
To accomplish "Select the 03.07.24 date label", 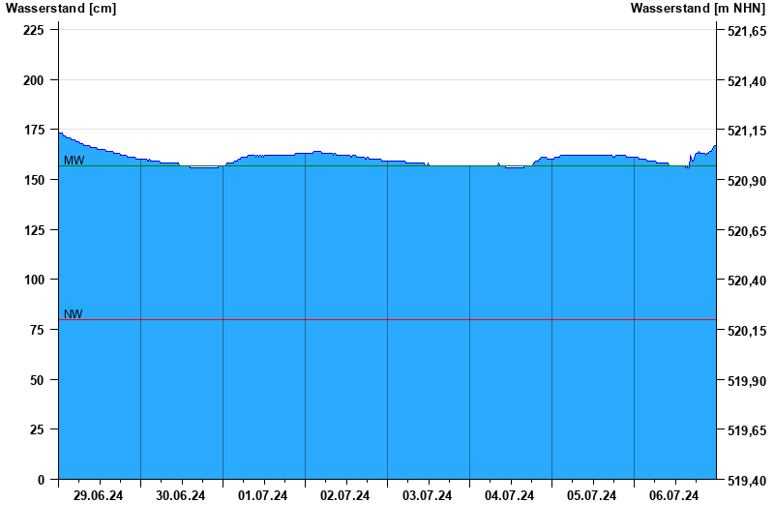I will 427,496.
